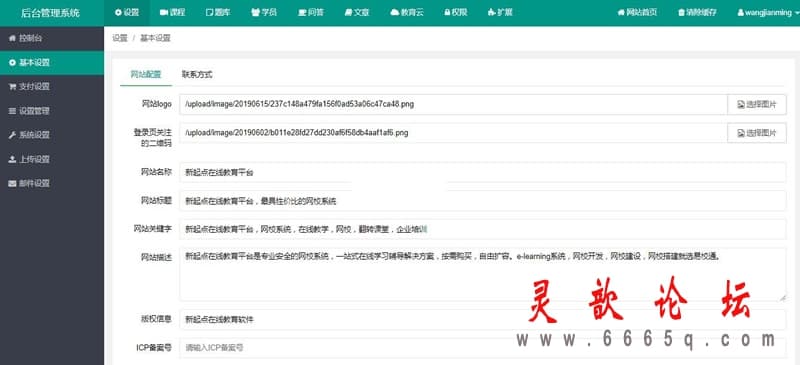
Task: Visit 网站首页 home link
Action: tap(637, 12)
